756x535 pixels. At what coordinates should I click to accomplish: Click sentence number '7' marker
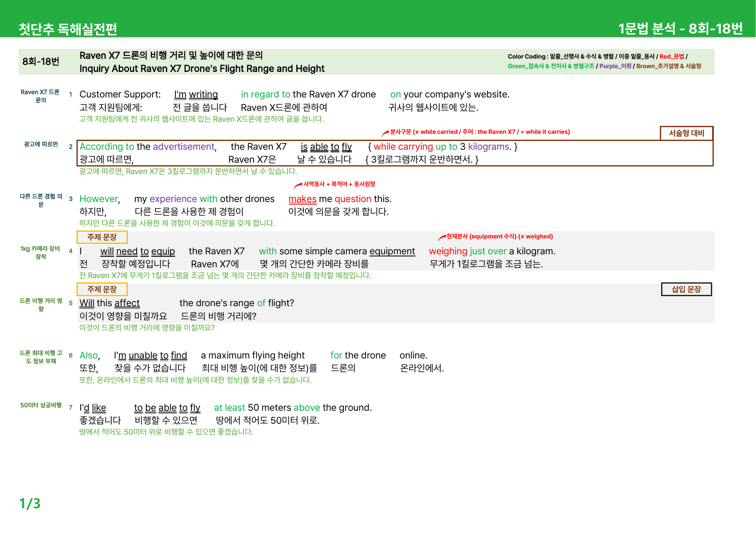pos(71,408)
